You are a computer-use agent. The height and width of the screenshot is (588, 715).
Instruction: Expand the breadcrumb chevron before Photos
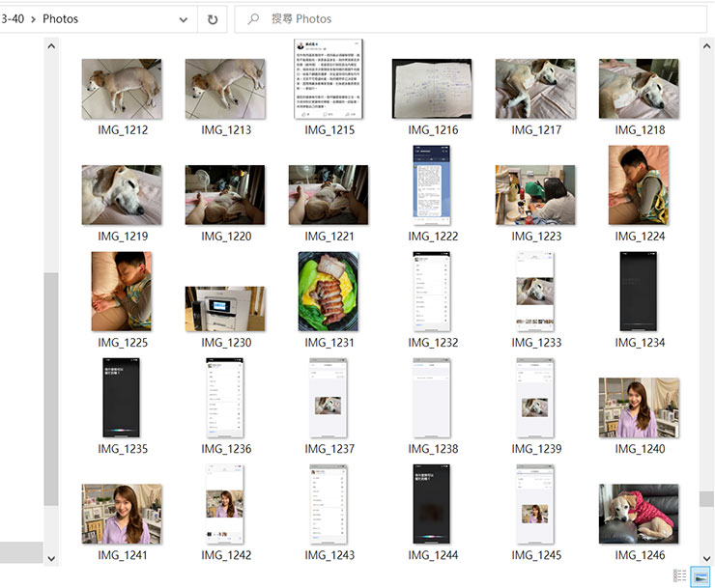[31, 18]
